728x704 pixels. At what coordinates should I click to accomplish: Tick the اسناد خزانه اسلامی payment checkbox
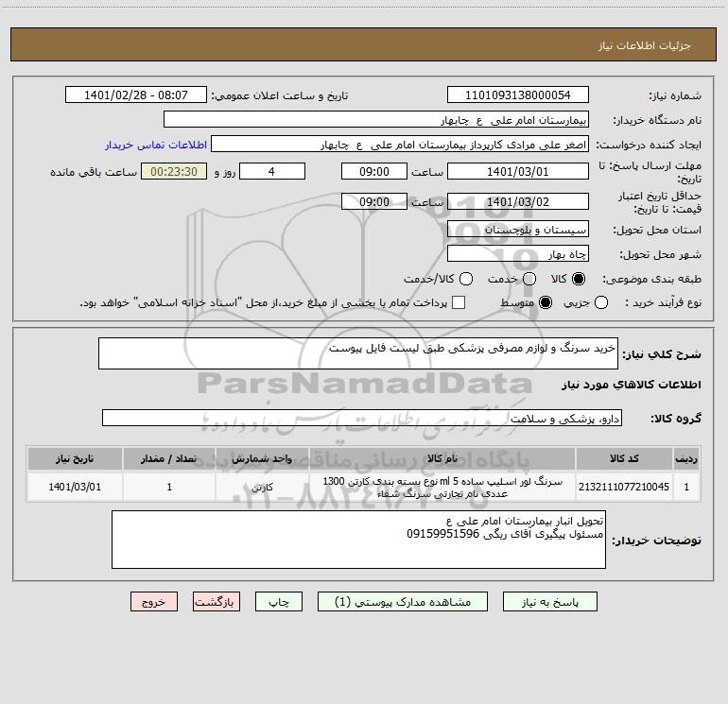(x=459, y=302)
